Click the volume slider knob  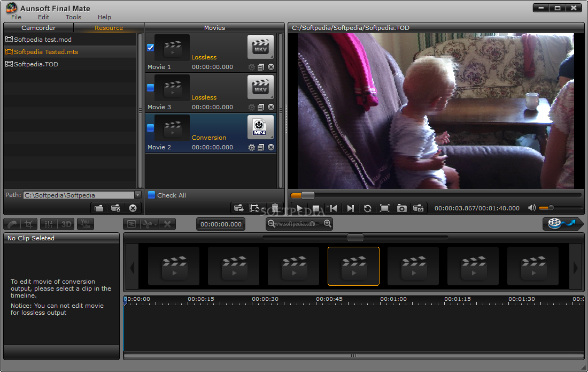point(551,208)
